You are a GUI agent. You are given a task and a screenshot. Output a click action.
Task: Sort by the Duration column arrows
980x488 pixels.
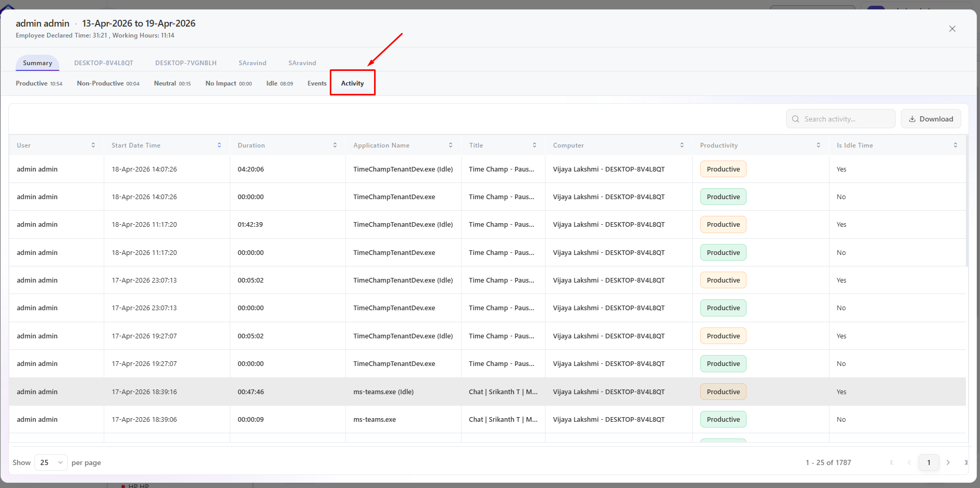click(x=335, y=145)
